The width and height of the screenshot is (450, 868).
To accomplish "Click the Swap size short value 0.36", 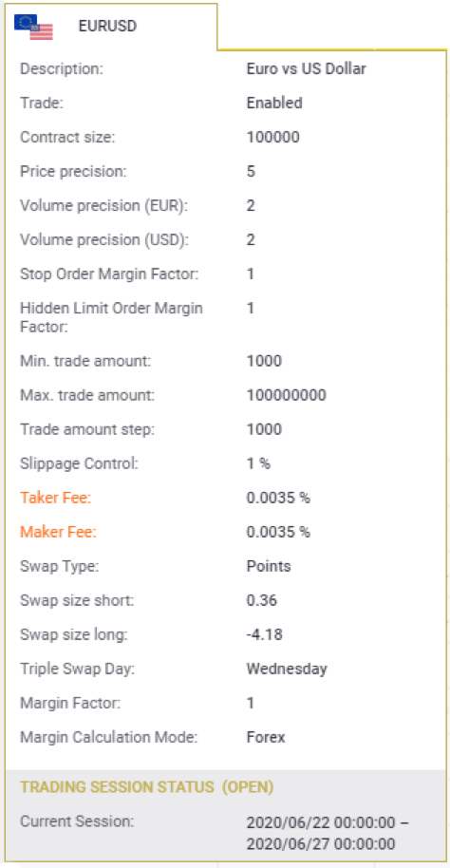I will [262, 600].
